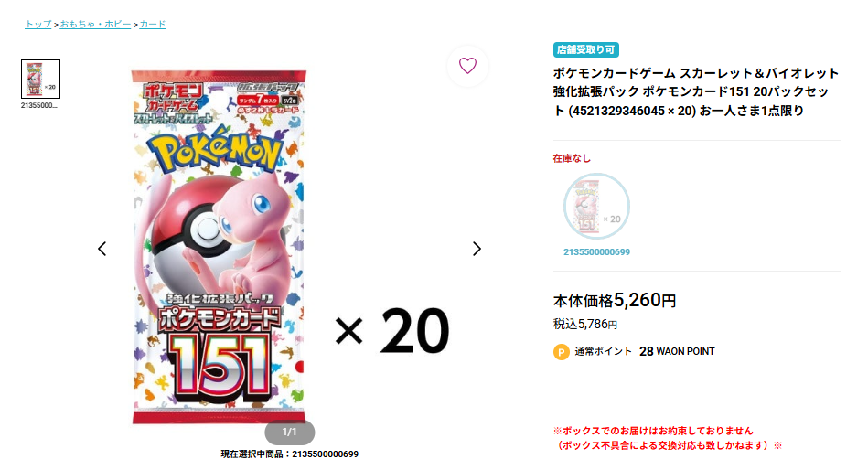Open the カード breadcrumb link
Screen dimensions: 868x470
point(152,25)
